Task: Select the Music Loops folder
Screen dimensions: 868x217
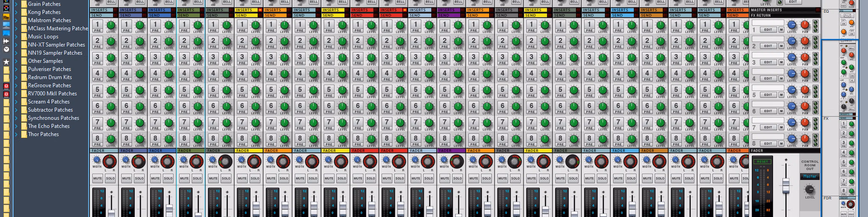Action: pyautogui.click(x=43, y=36)
